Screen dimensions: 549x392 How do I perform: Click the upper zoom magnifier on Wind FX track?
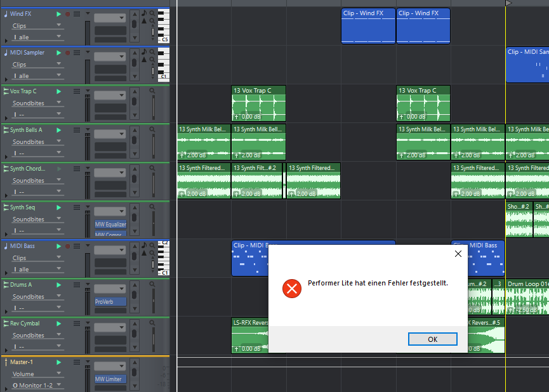[152, 13]
